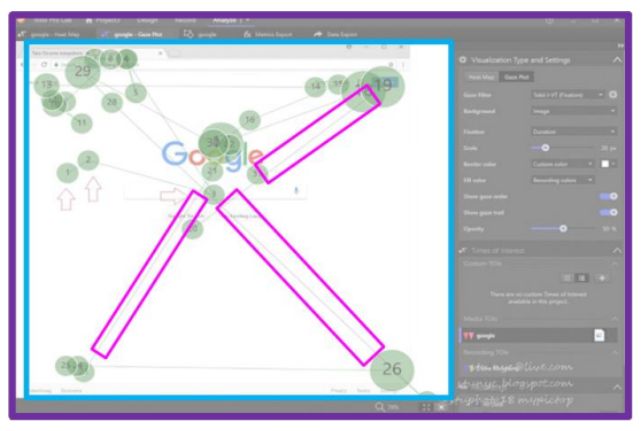Viewport: 642px width, 431px height.
Task: Select the Heat Map visualization button
Action: (482, 77)
